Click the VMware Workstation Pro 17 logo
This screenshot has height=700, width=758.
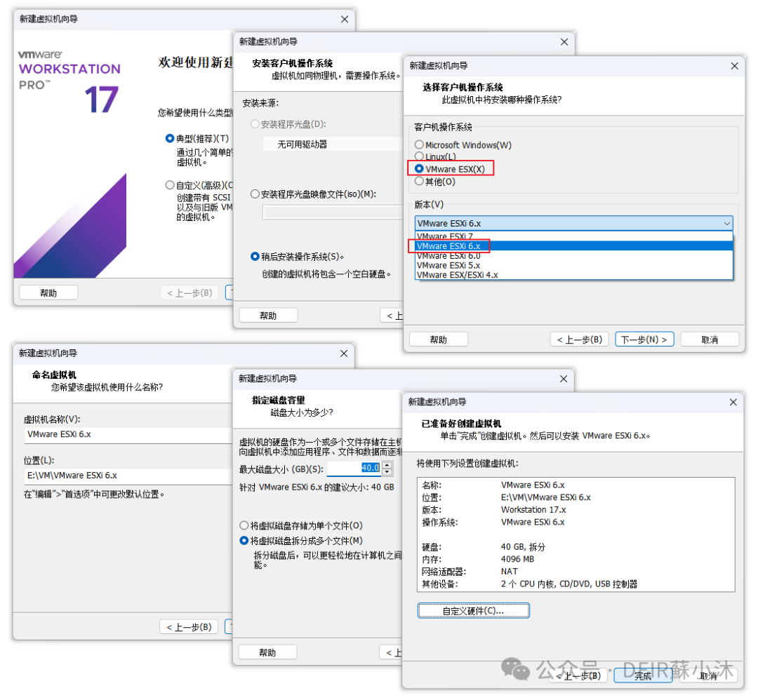69,81
